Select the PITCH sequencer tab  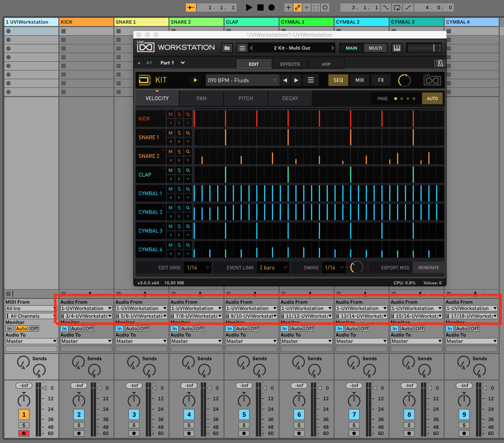(245, 98)
